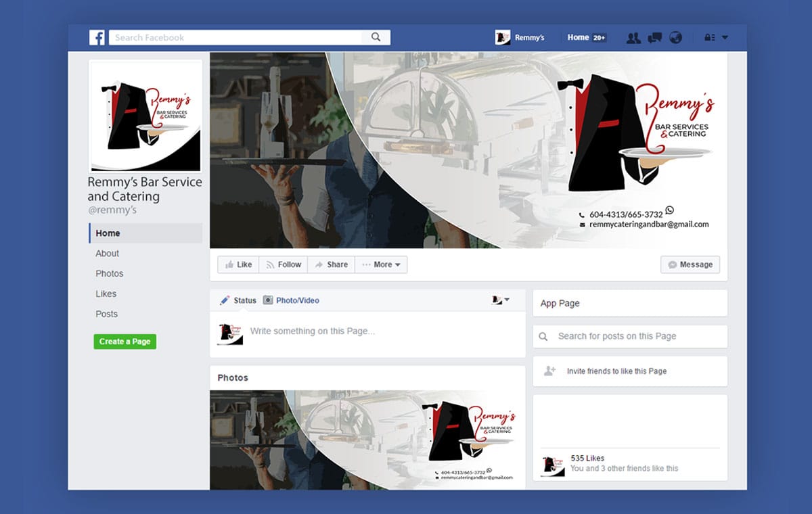Click the Remmy's profile avatar in top bar

tap(503, 38)
